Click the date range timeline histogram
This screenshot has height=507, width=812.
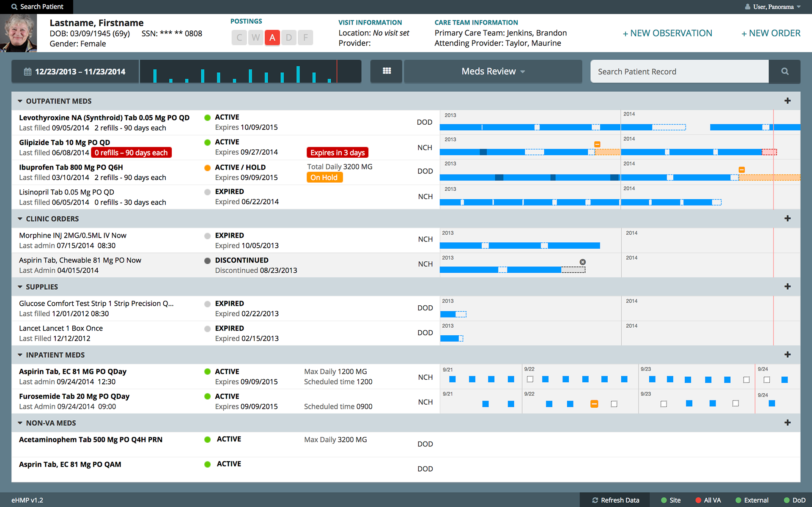250,71
